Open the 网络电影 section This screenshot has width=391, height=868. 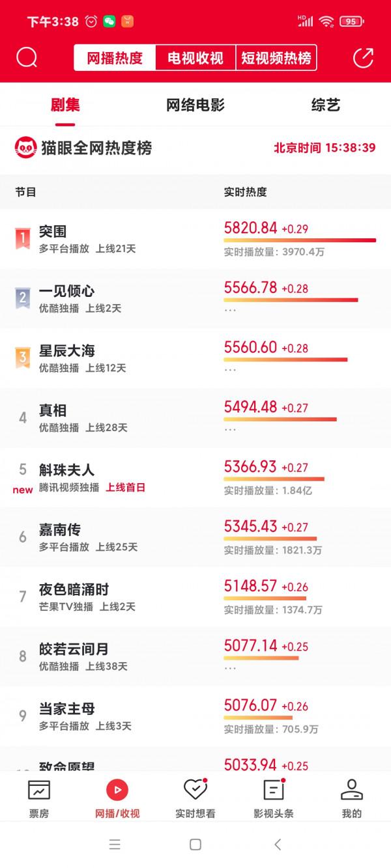click(x=195, y=104)
